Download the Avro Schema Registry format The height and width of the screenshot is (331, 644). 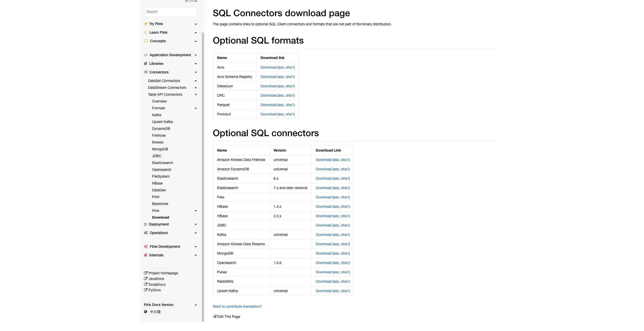(x=268, y=77)
